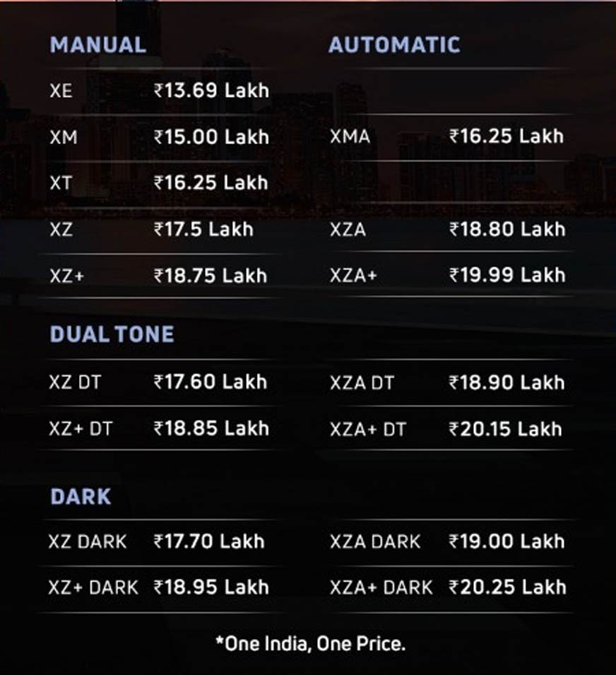Click the ₹20.25 Lakh XZA+ DARK price

coord(508,587)
